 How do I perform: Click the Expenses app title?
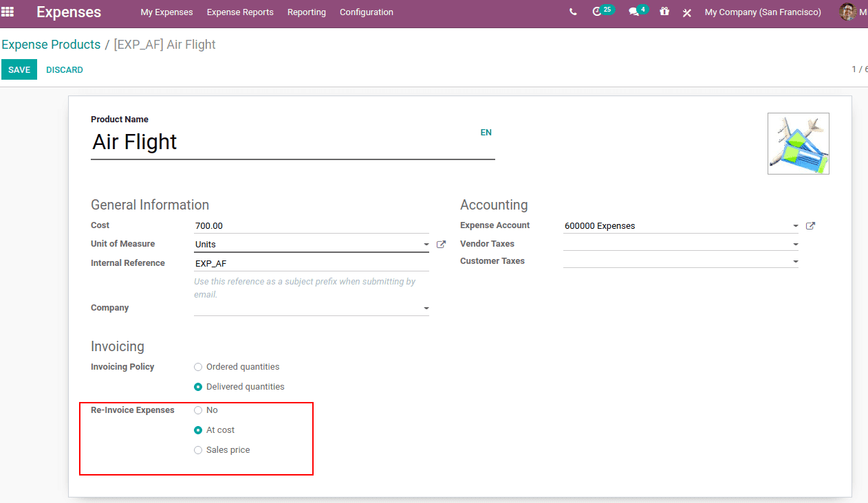[69, 12]
